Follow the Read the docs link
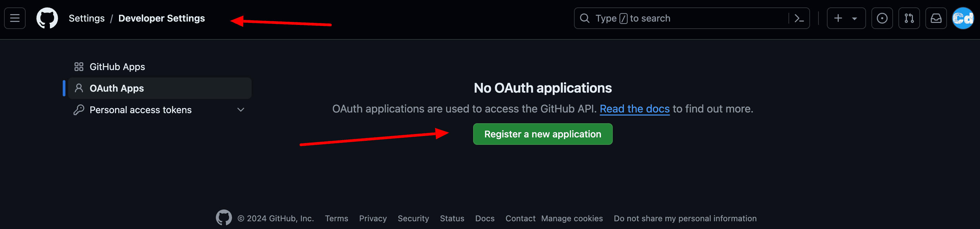 (634, 109)
